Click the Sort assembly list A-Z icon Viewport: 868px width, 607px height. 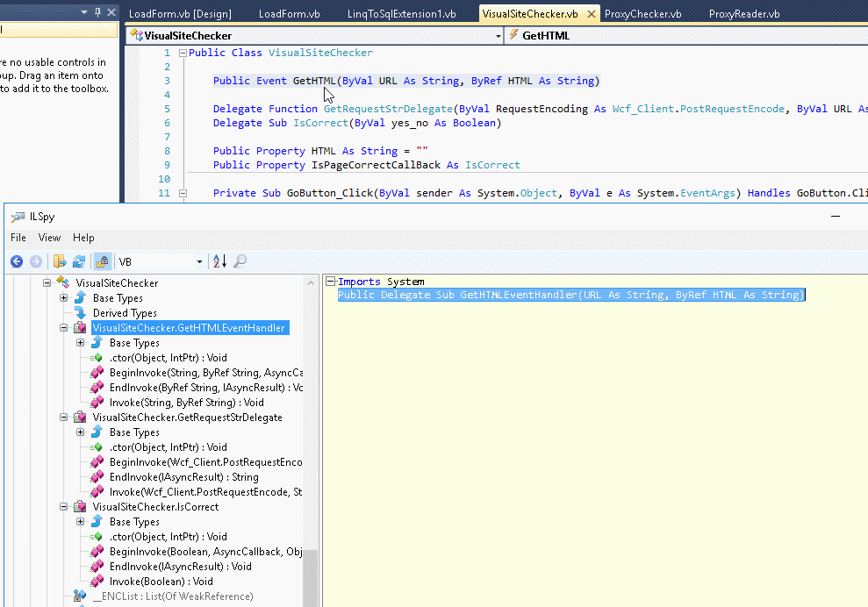219,261
